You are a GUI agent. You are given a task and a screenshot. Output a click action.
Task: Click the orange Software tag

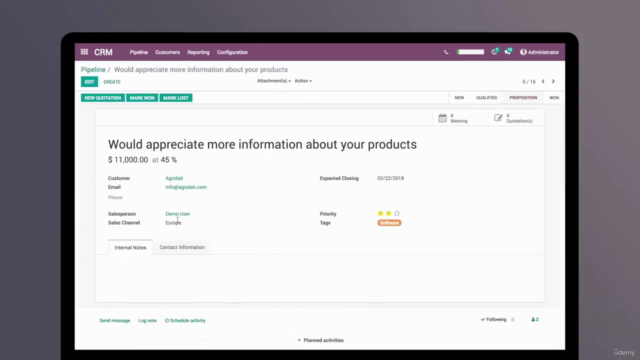(389, 223)
